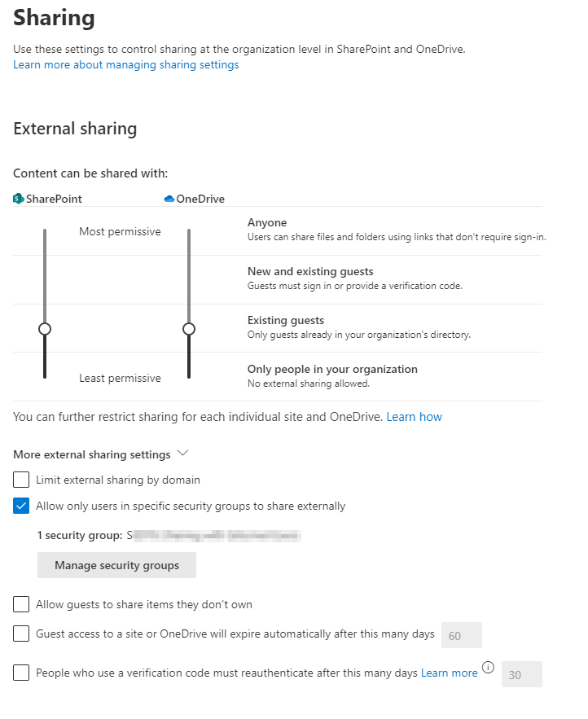588x719 pixels.
Task: Open Learn more about managing sharing settings
Action: point(126,65)
